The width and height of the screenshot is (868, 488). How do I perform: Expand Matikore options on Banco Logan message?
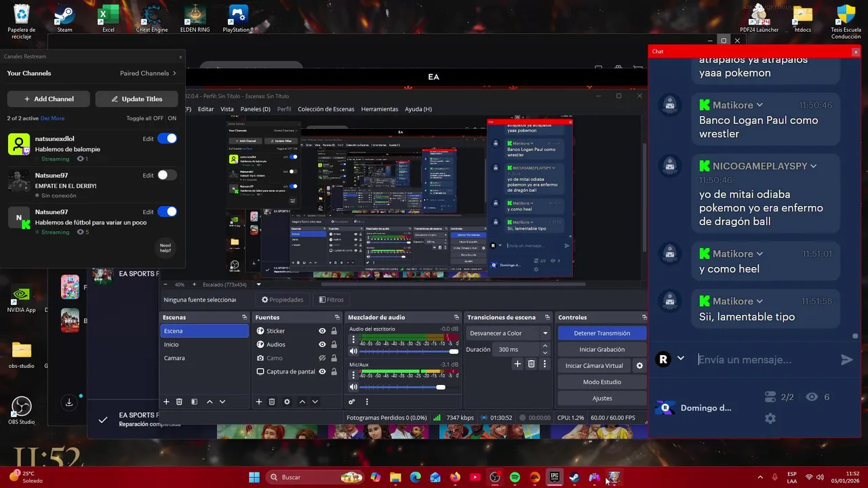coord(759,105)
